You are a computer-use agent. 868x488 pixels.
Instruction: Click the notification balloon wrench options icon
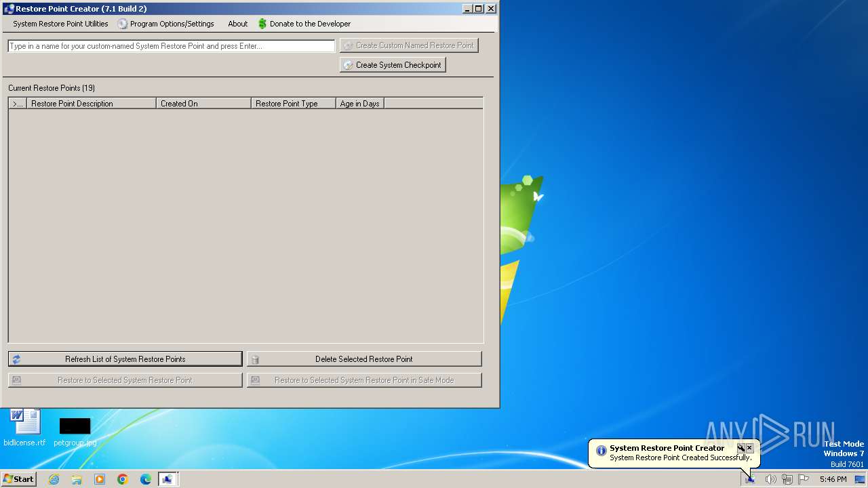click(741, 448)
